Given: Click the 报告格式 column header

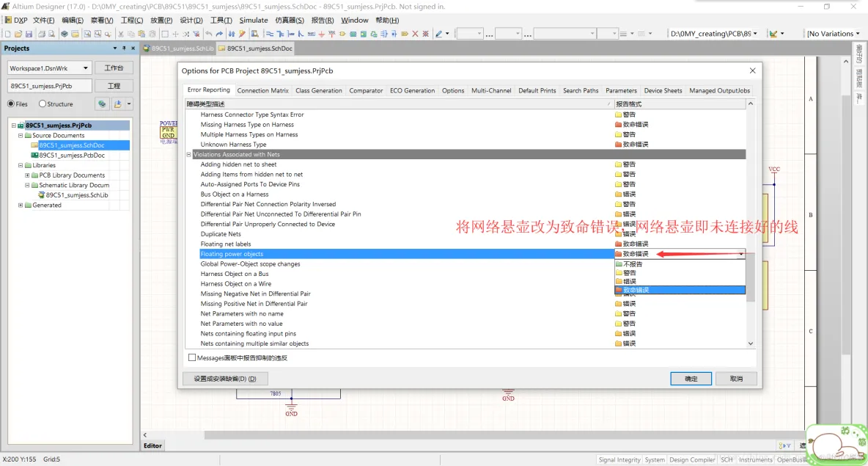Looking at the screenshot, I should pos(680,103).
